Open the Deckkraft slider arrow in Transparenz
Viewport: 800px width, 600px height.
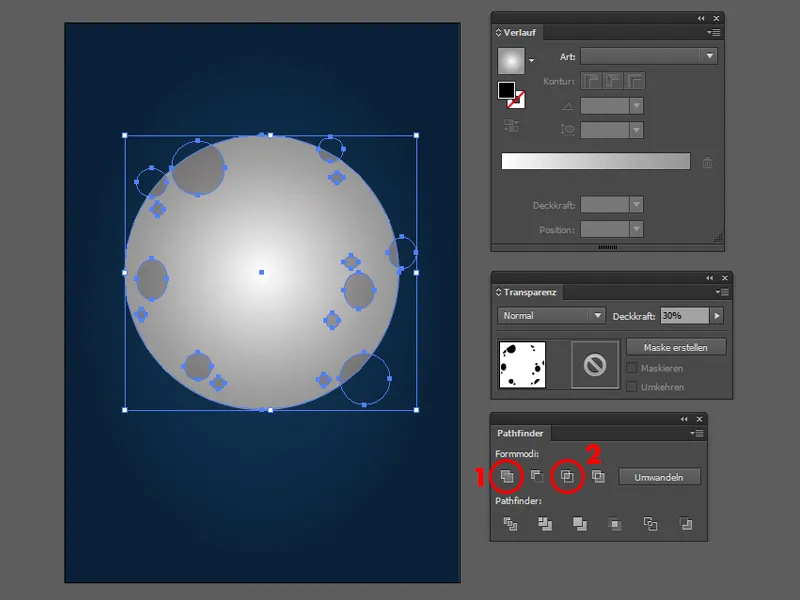717,316
